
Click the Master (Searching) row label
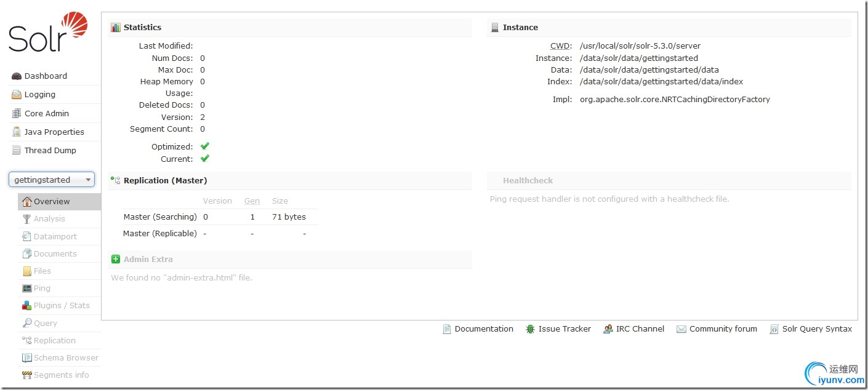coord(160,217)
